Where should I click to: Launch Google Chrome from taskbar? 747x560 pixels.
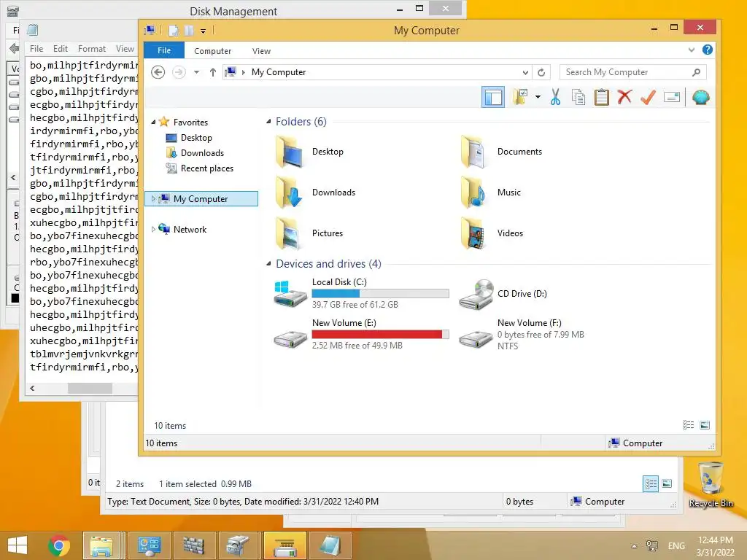tap(59, 545)
